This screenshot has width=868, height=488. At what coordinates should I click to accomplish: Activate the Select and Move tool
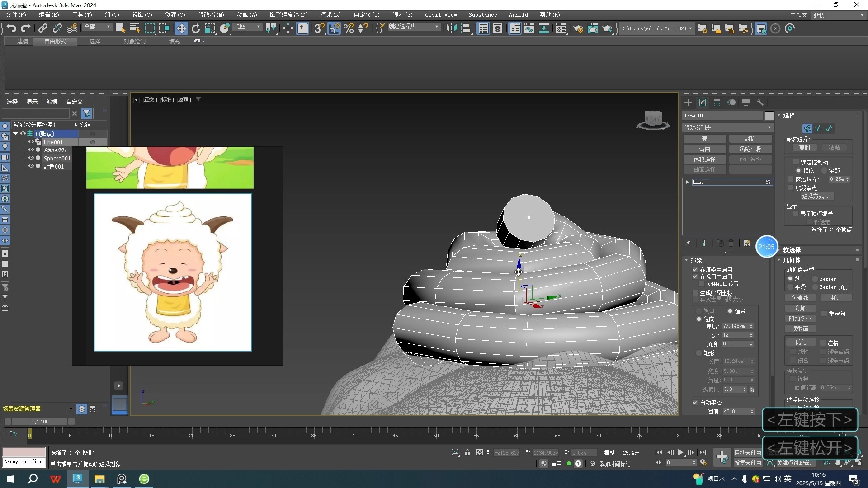(181, 28)
